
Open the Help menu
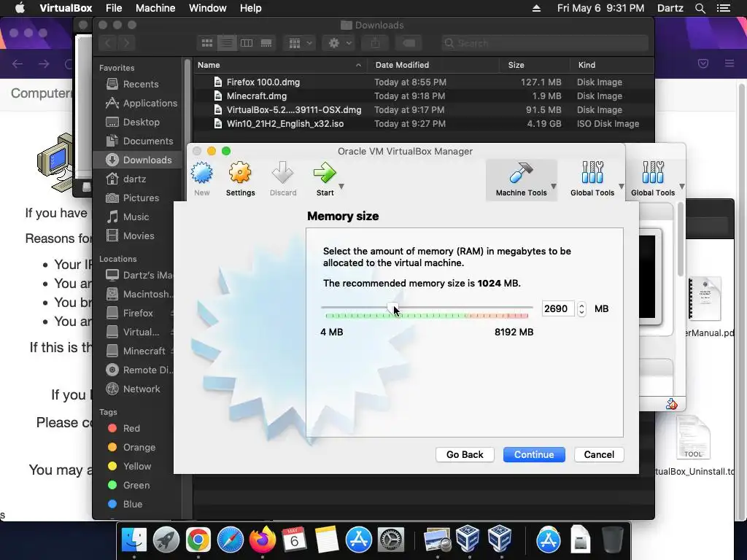click(x=251, y=8)
